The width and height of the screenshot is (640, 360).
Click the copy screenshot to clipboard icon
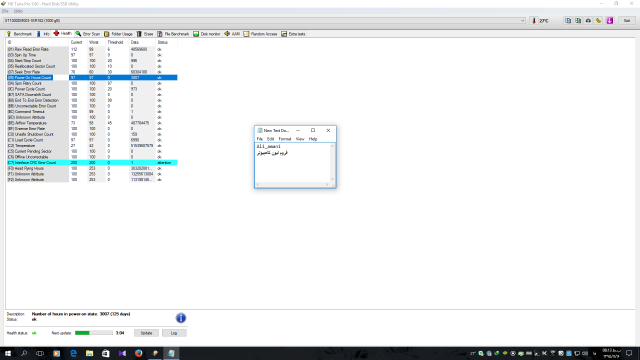pos(578,20)
